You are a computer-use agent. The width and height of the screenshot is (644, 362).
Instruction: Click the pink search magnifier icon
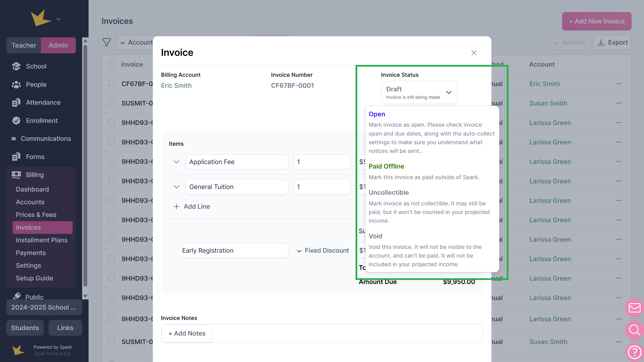point(634,330)
